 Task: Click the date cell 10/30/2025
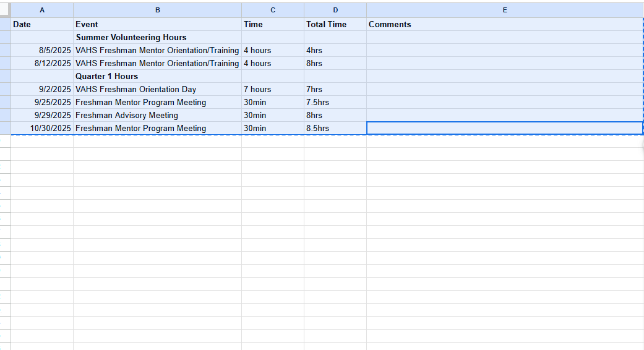tap(42, 129)
